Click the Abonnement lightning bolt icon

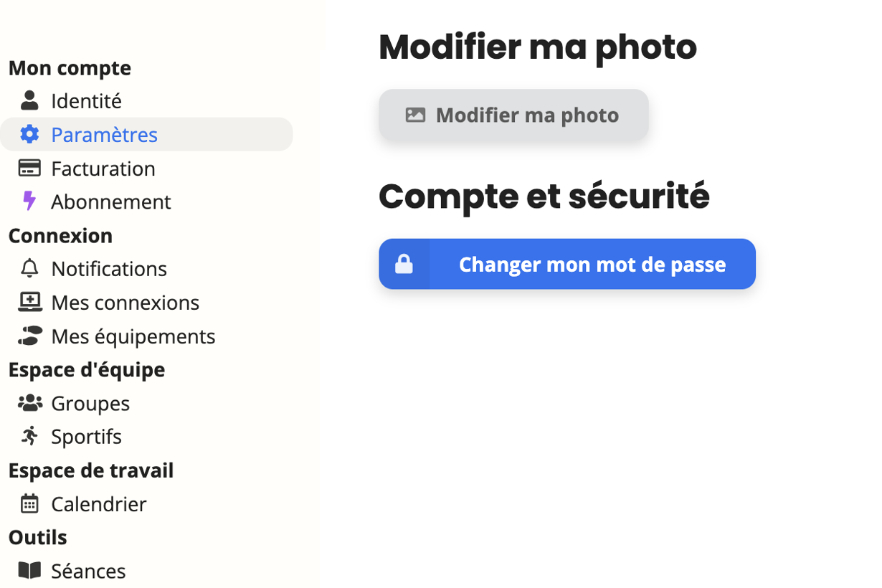29,201
